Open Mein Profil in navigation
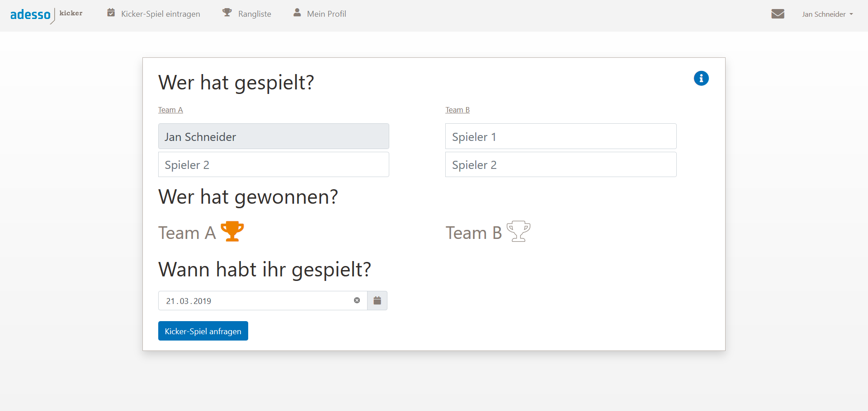Screen dimensions: 868x411 point(326,14)
